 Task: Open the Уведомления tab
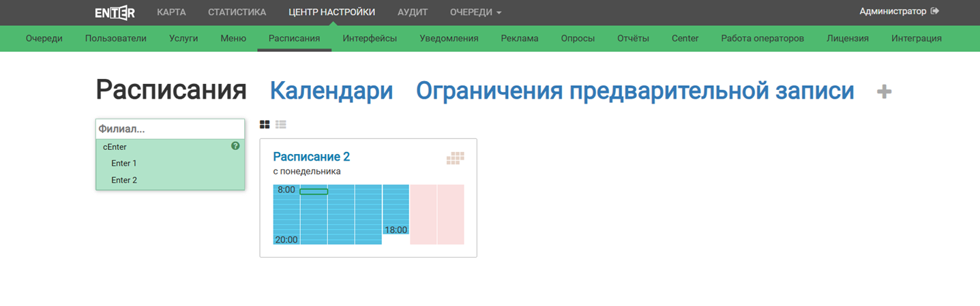coord(449,38)
